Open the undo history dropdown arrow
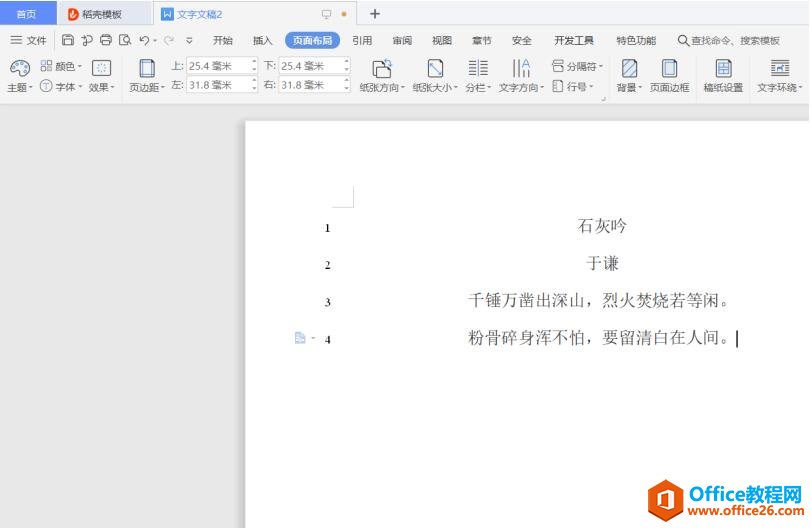This screenshot has height=528, width=811. 155,40
